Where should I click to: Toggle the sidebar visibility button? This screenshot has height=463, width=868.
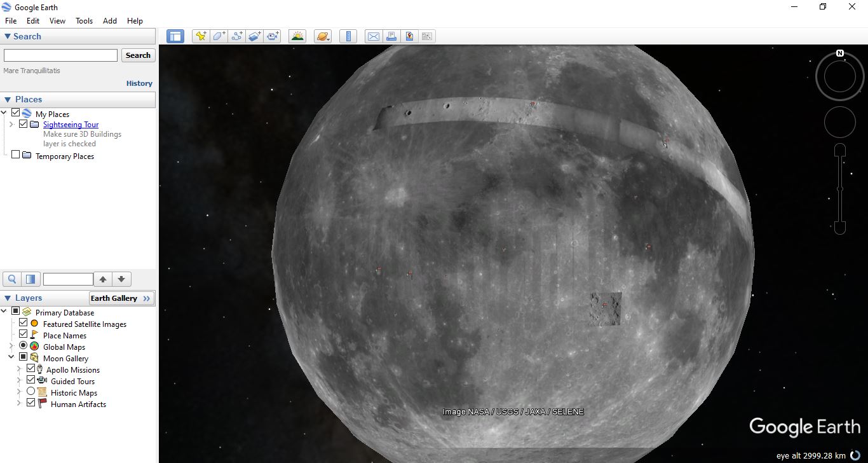(175, 36)
